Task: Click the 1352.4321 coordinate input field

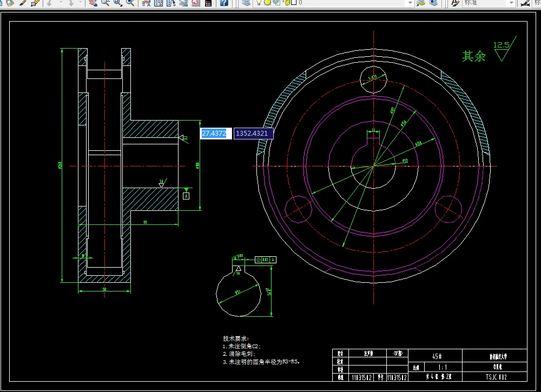Action: pos(253,134)
